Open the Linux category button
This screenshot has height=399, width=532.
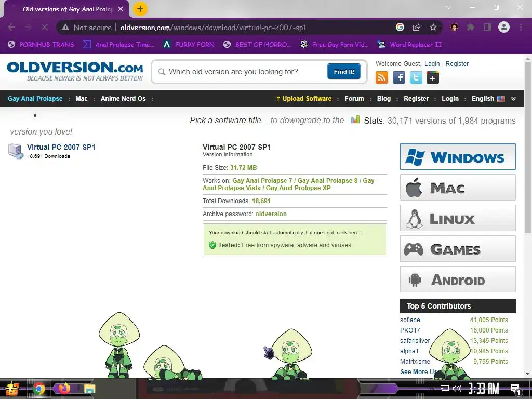pyautogui.click(x=458, y=218)
